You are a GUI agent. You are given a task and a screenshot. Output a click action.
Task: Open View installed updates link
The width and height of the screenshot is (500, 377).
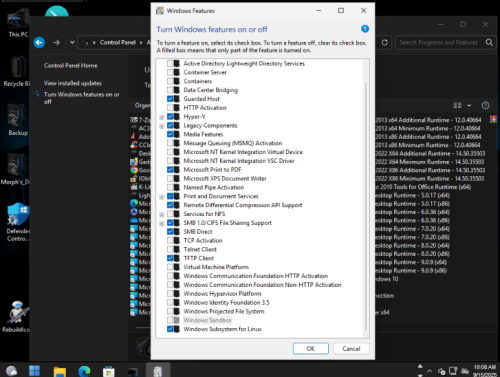73,83
